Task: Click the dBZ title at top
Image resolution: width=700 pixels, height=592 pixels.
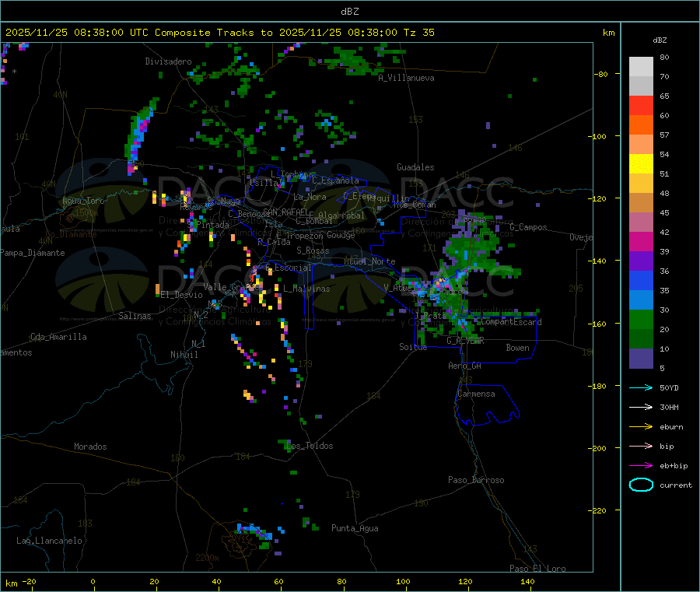Action: click(x=349, y=12)
